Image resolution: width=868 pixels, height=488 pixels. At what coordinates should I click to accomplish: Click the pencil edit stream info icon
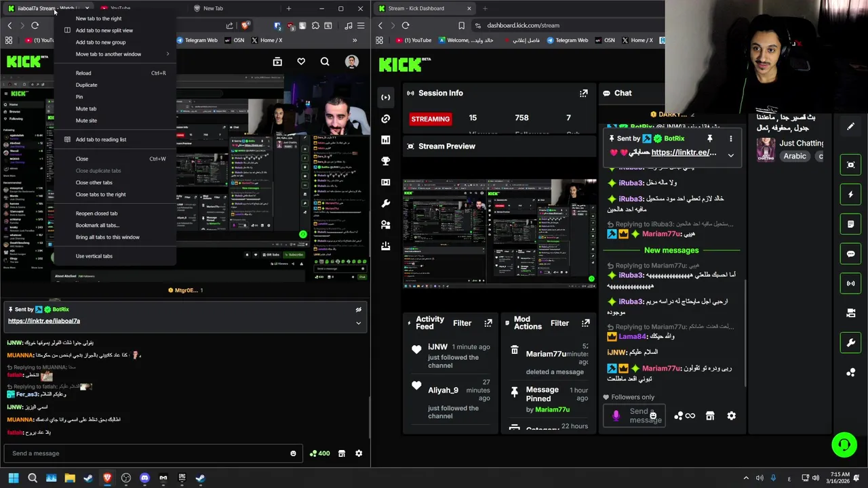(x=850, y=126)
